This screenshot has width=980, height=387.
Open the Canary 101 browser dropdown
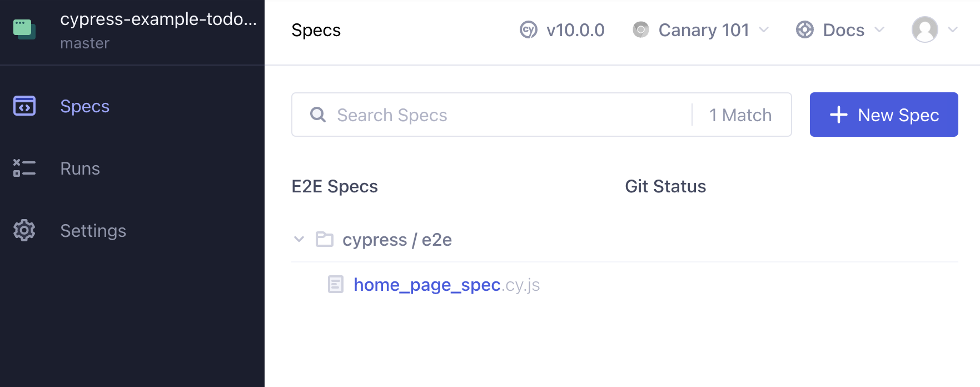[x=765, y=30]
